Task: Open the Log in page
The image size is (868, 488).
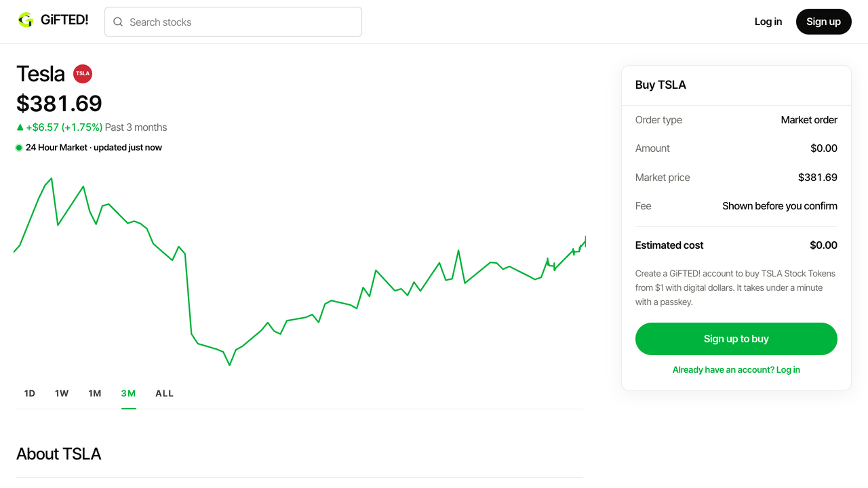Action: pyautogui.click(x=768, y=22)
